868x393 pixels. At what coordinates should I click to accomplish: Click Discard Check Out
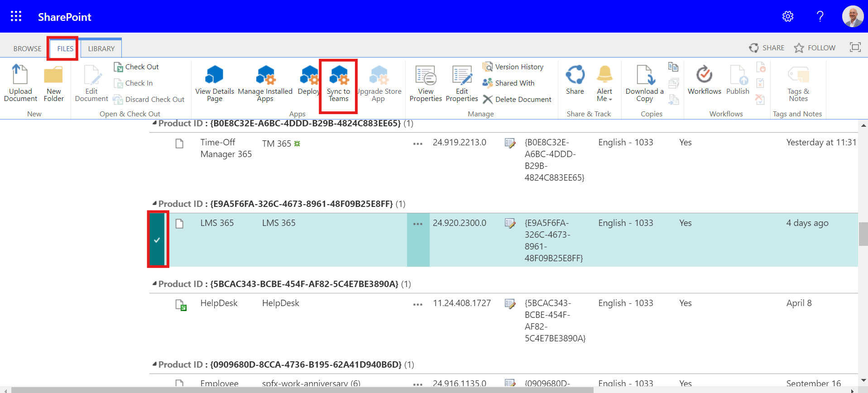click(x=149, y=100)
